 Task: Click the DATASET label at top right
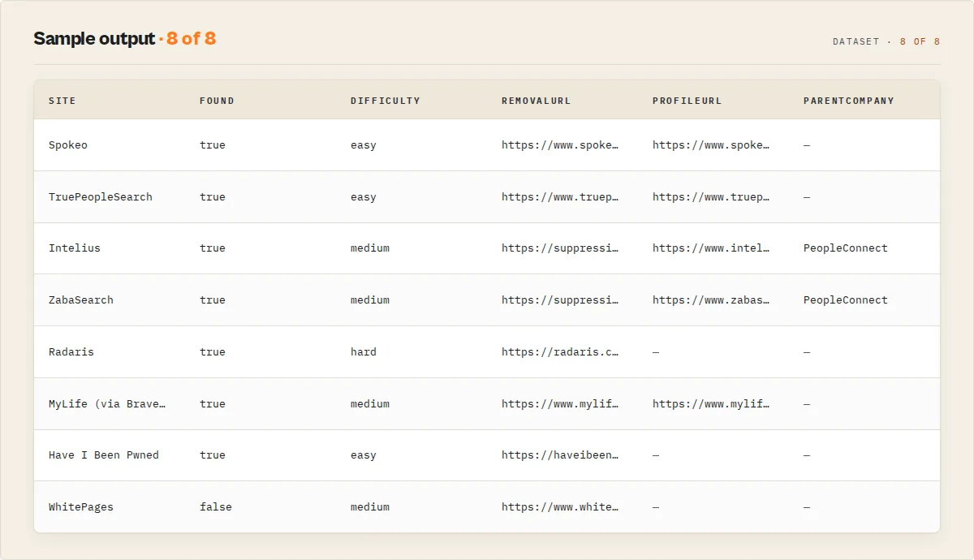[856, 41]
